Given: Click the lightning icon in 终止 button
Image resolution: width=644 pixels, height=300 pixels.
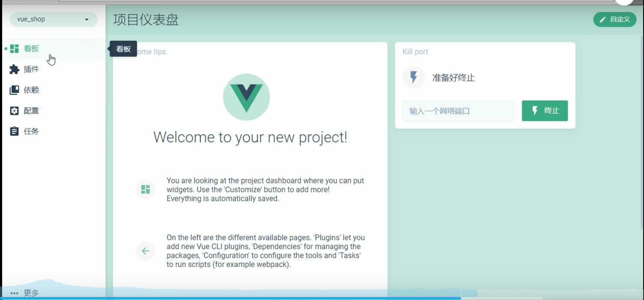Looking at the screenshot, I should click(x=535, y=111).
